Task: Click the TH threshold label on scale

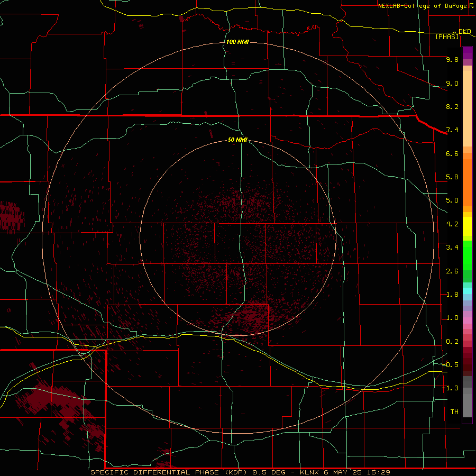Action: tap(454, 412)
